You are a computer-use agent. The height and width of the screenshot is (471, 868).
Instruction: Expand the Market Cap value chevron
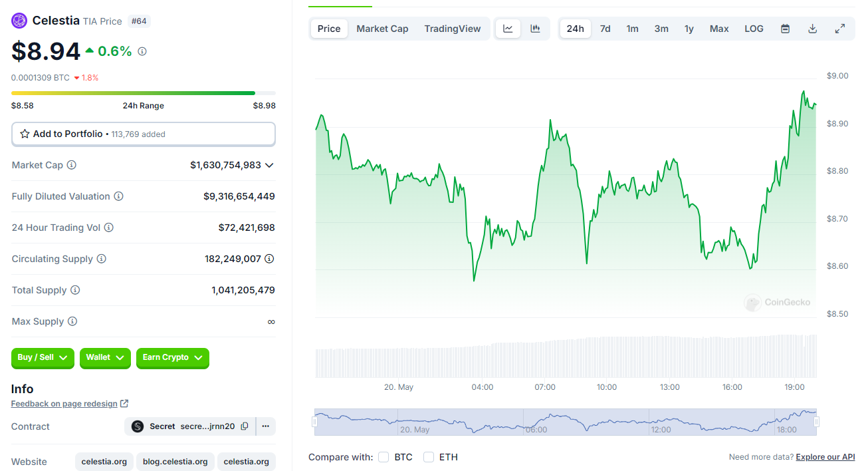(x=269, y=165)
